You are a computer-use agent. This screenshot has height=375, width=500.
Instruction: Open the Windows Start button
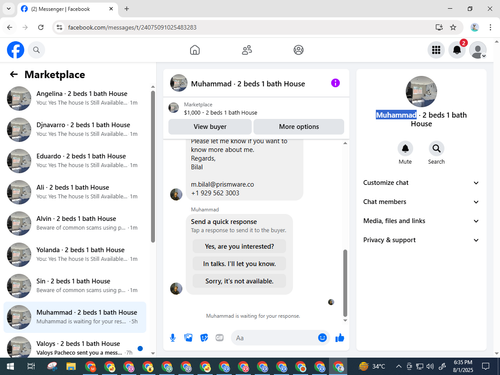point(10,367)
